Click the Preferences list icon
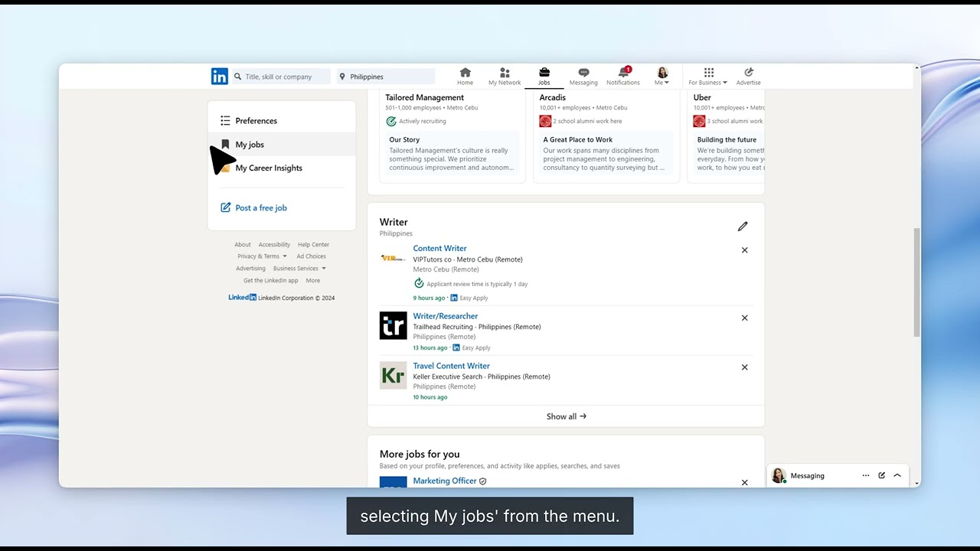The height and width of the screenshot is (551, 980). (225, 121)
